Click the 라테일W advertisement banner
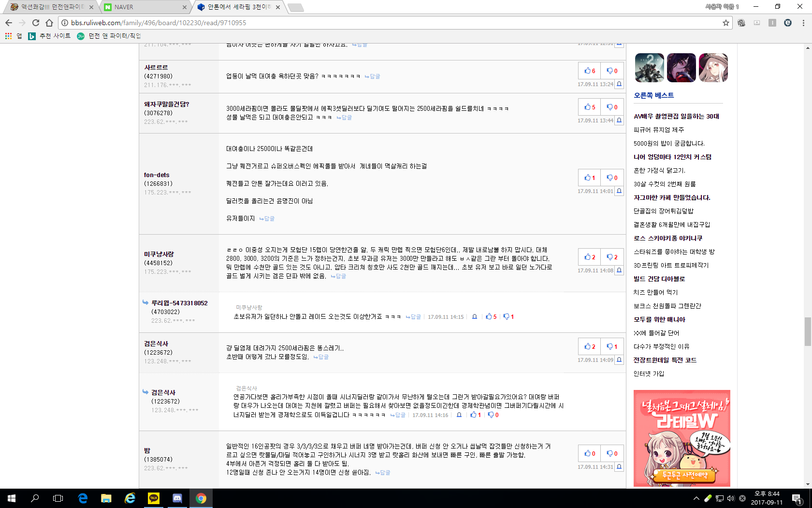Viewport: 812px width, 508px height. [x=681, y=438]
